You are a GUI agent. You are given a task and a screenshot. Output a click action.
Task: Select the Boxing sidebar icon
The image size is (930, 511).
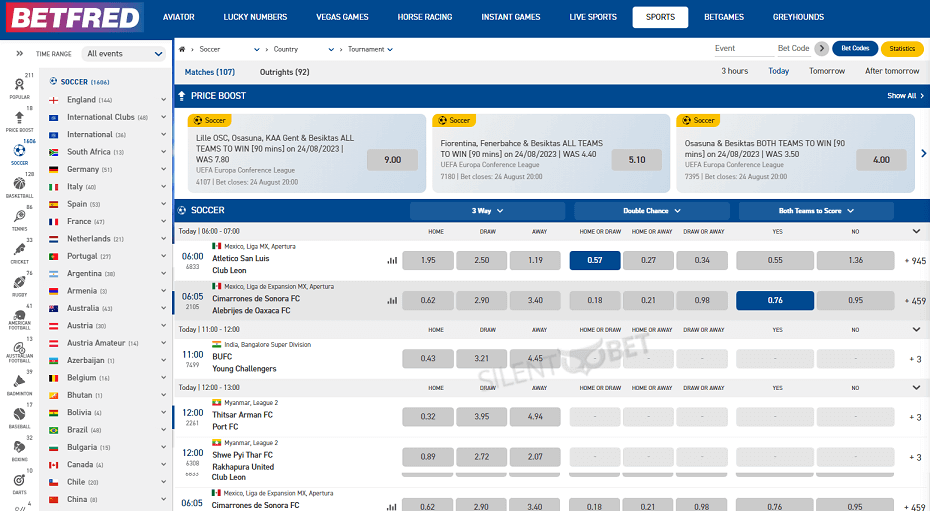pos(19,446)
